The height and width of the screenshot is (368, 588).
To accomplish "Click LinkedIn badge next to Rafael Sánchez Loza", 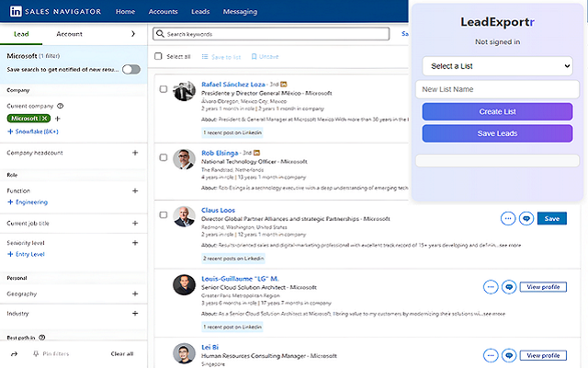I will click(x=284, y=84).
